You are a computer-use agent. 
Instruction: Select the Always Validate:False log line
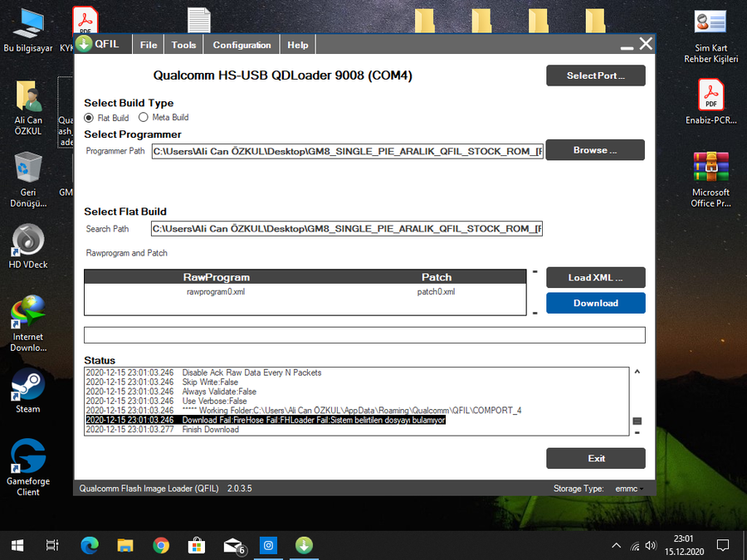tap(171, 392)
